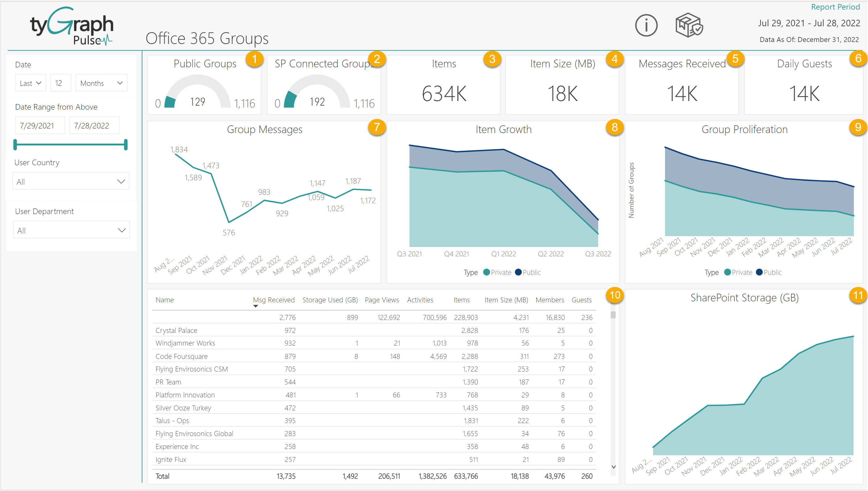Click marker 10 on the groups table
Image resolution: width=868 pixels, height=491 pixels.
pos(615,295)
